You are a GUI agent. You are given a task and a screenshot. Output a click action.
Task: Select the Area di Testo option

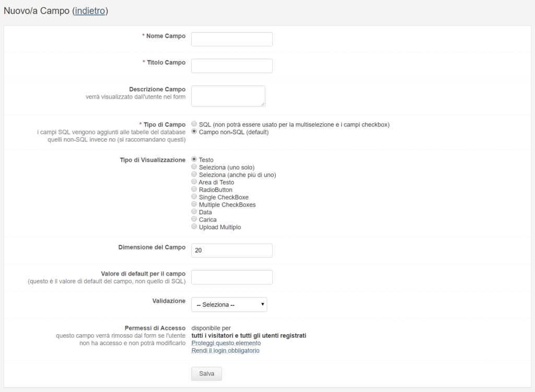(x=194, y=182)
